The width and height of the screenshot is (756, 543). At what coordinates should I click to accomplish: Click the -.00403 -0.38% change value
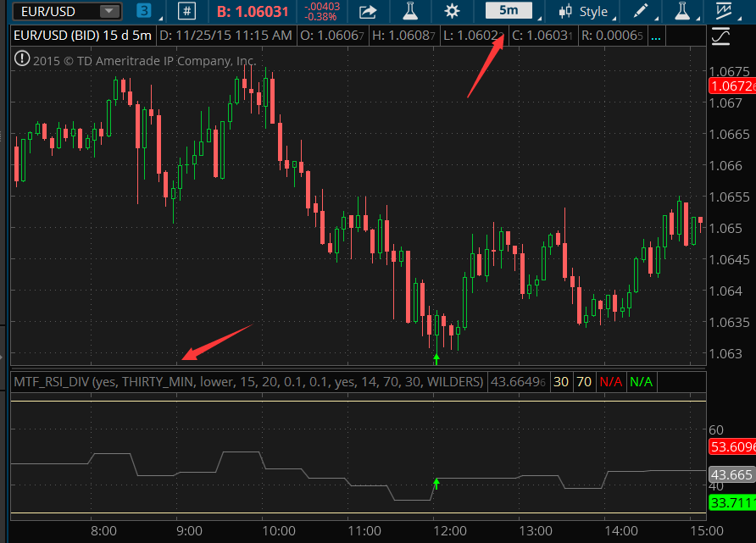pyautogui.click(x=321, y=12)
